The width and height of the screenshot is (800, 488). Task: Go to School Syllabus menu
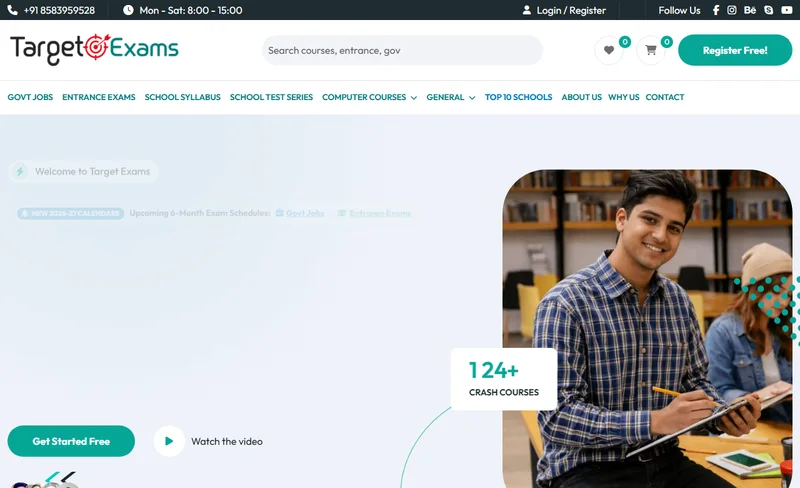pyautogui.click(x=183, y=97)
